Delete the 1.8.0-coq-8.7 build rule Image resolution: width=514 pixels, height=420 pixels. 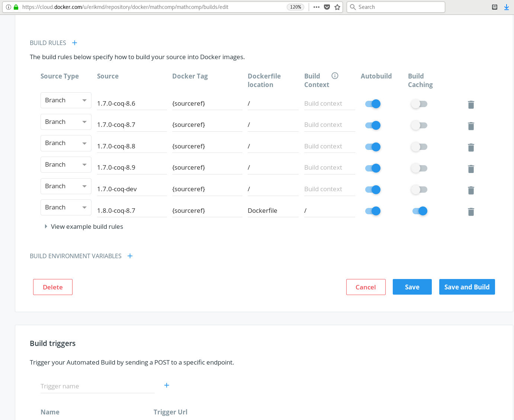coord(471,211)
